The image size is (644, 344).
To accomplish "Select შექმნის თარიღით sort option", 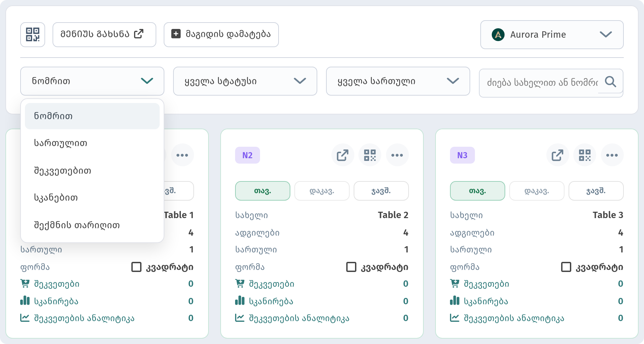I will (92, 225).
